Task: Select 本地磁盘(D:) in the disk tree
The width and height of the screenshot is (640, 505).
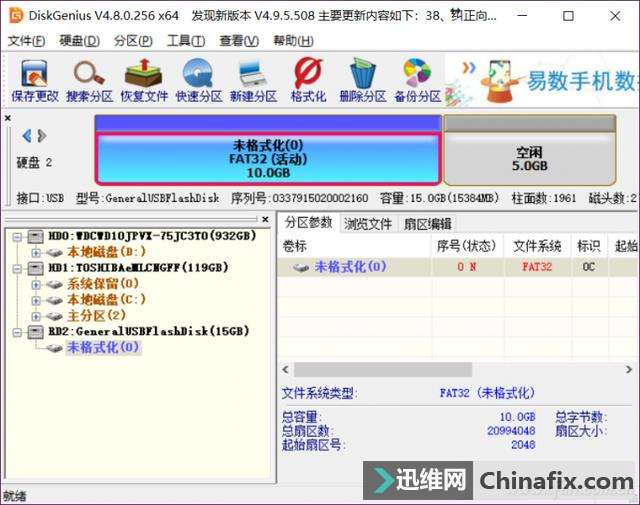Action: pyautogui.click(x=106, y=252)
